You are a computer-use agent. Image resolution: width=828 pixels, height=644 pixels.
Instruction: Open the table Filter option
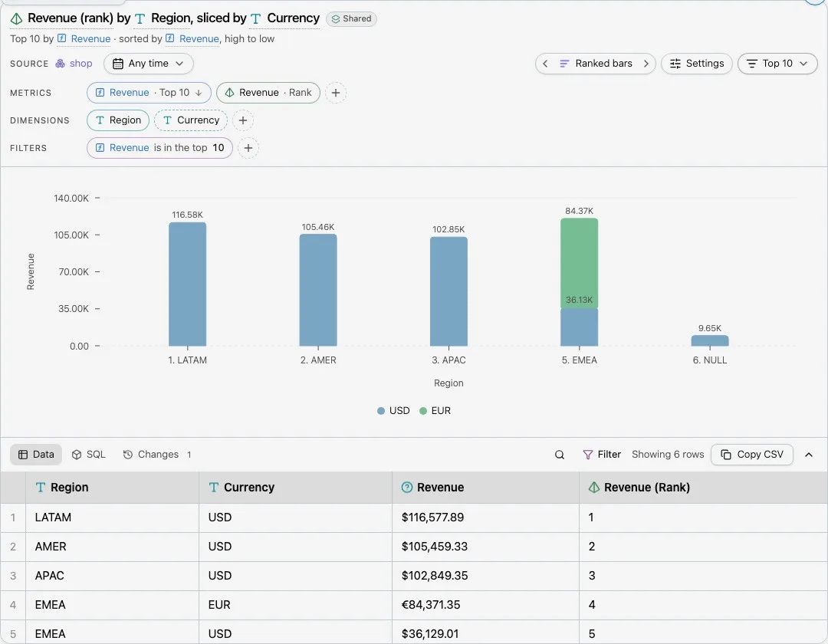[x=602, y=455]
